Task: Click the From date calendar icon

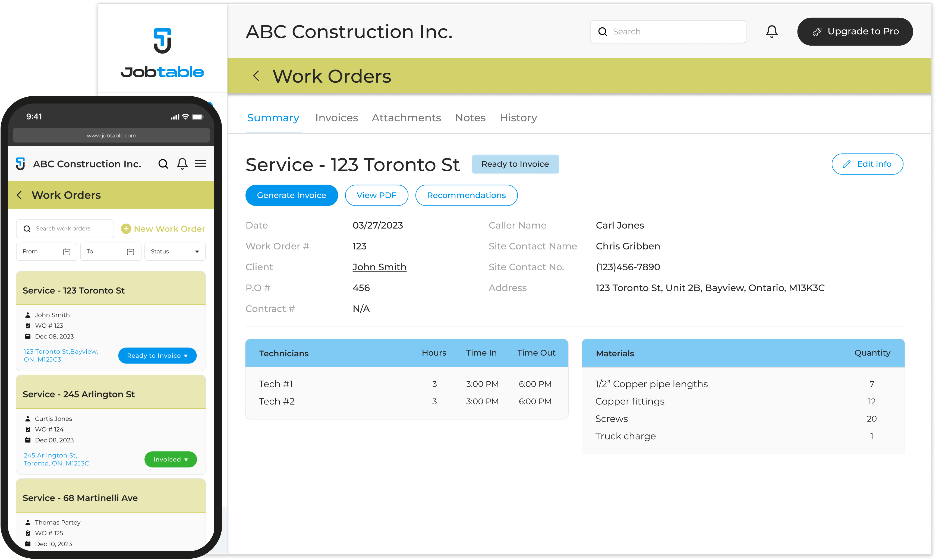Action: [67, 252]
